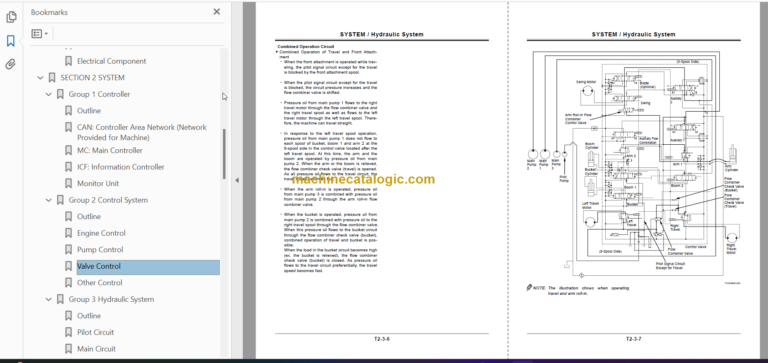Viewport: 768px width, 363px height.
Task: Open the page thumbnails panel icon
Action: pos(11,17)
